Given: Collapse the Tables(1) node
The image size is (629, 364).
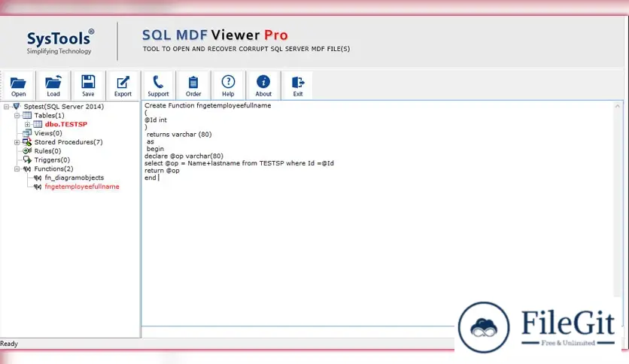Looking at the screenshot, I should tap(17, 116).
